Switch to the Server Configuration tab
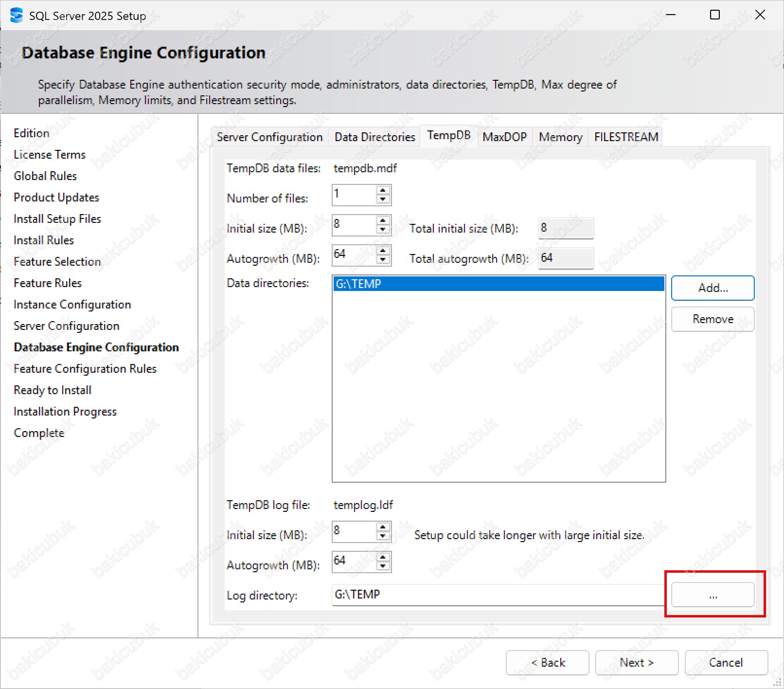Viewport: 784px width, 689px height. tap(269, 137)
